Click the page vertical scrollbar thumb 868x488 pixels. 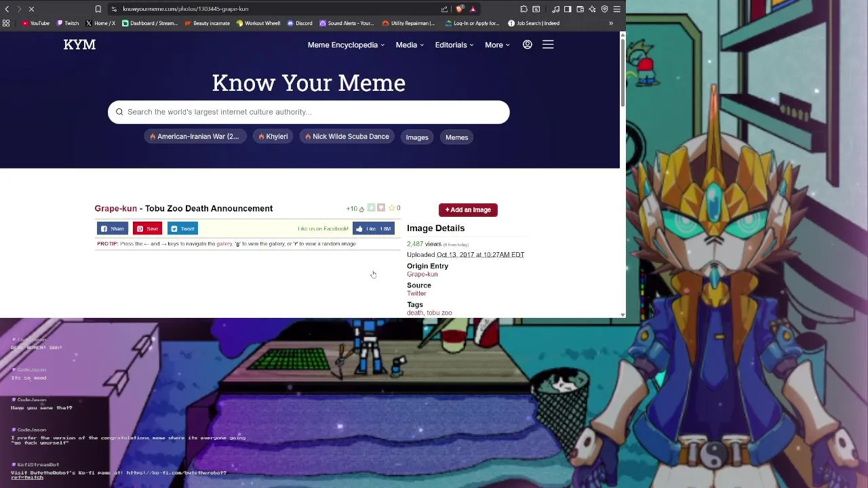pos(623,73)
